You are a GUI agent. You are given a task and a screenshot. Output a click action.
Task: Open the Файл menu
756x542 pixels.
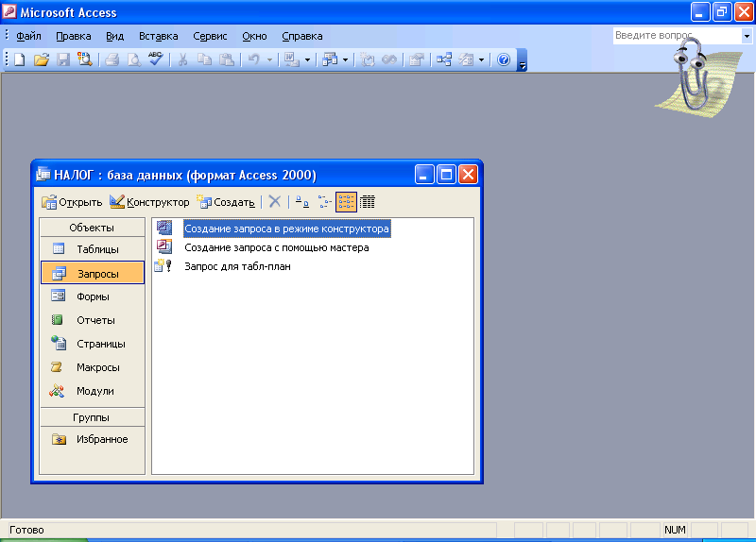tap(28, 36)
